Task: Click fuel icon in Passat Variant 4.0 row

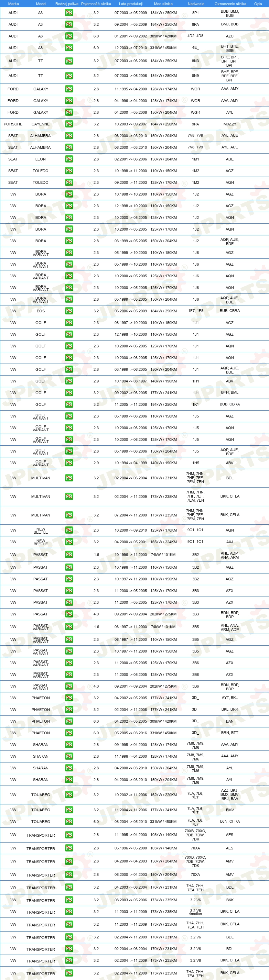Action: coord(69,686)
